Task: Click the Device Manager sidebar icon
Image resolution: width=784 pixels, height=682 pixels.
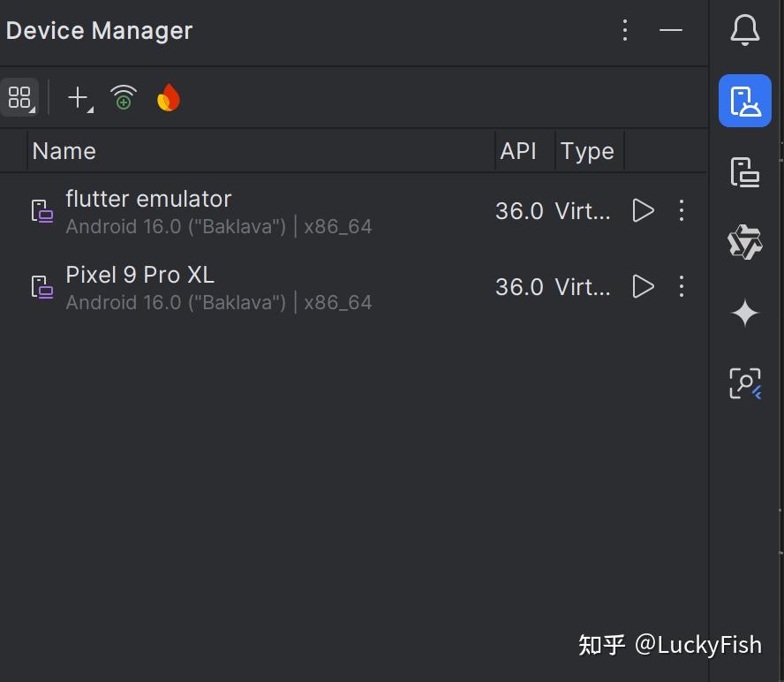Action: pos(745,101)
